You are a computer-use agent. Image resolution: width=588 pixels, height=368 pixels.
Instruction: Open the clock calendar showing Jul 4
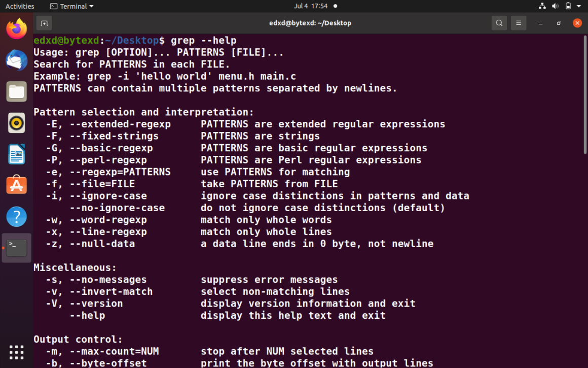[x=310, y=6]
